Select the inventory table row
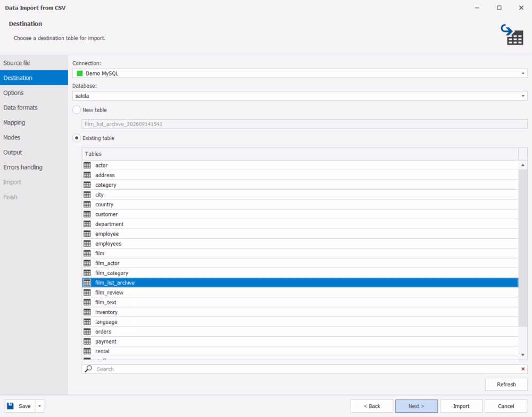This screenshot has height=417, width=532. point(300,312)
